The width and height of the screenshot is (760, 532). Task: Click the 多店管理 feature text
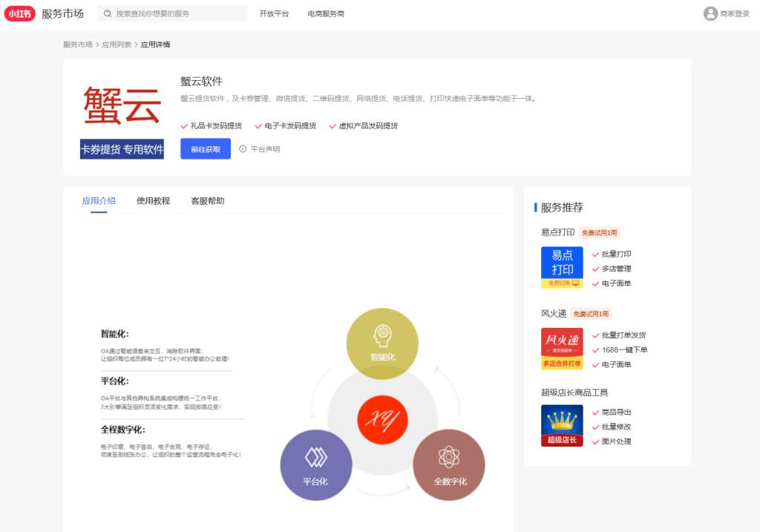coord(616,269)
